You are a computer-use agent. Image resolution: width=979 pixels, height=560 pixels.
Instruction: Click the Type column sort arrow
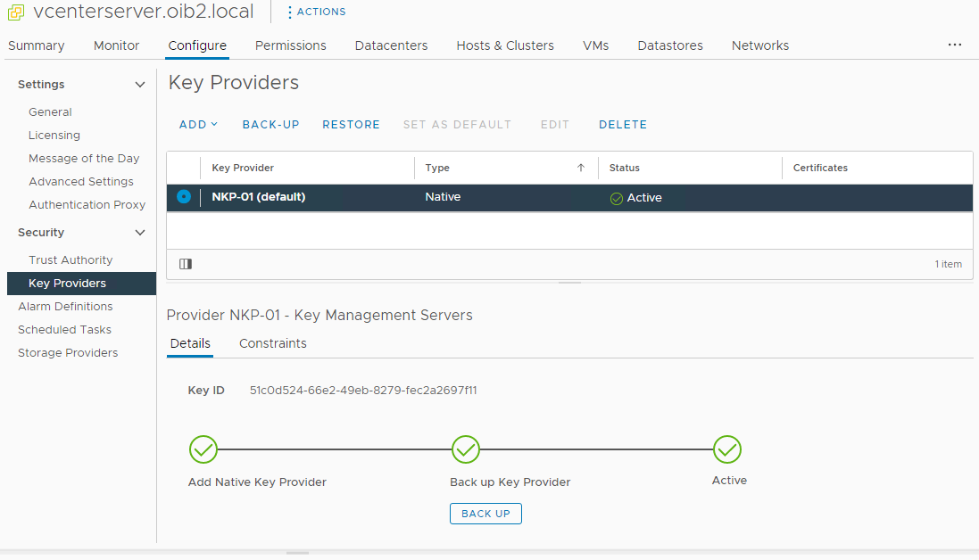(581, 168)
